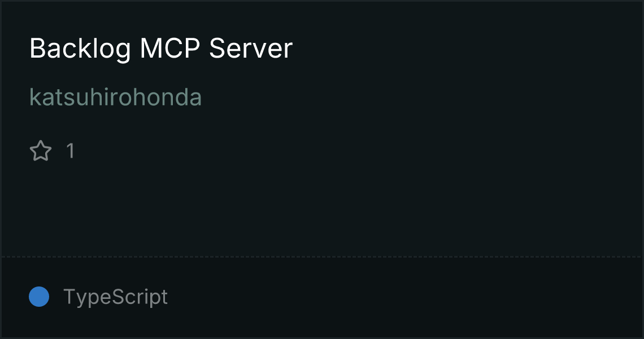Click the word "Backlog" in the title
This screenshot has height=339, width=644.
80,49
